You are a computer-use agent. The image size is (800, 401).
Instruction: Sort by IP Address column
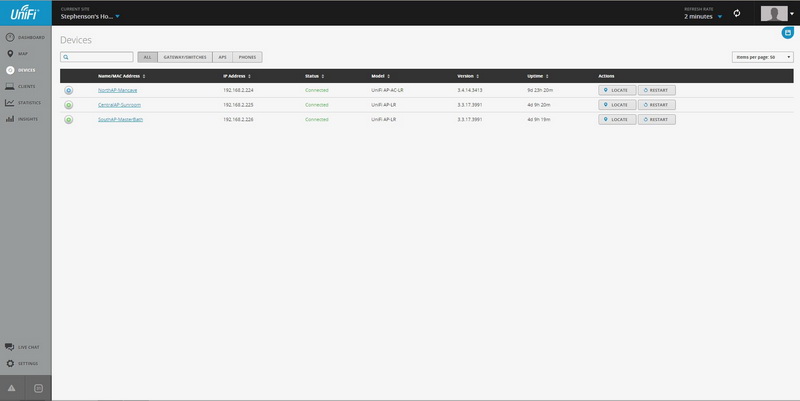(237, 76)
